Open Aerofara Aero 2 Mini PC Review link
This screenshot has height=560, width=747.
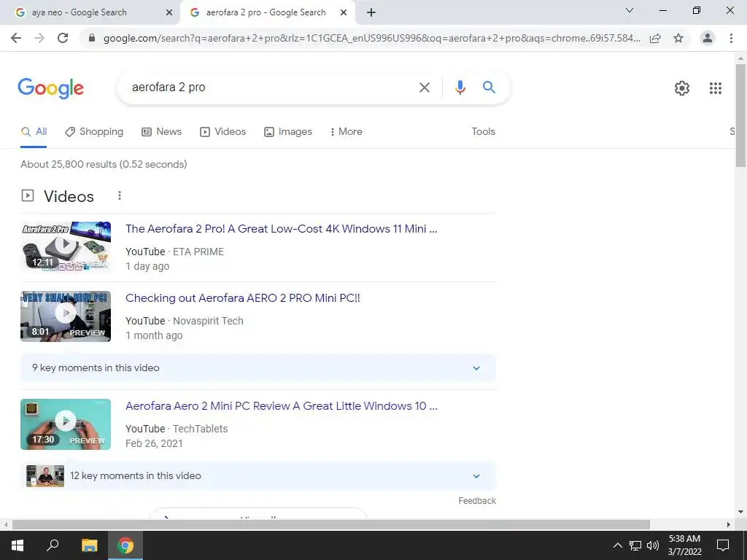click(281, 406)
